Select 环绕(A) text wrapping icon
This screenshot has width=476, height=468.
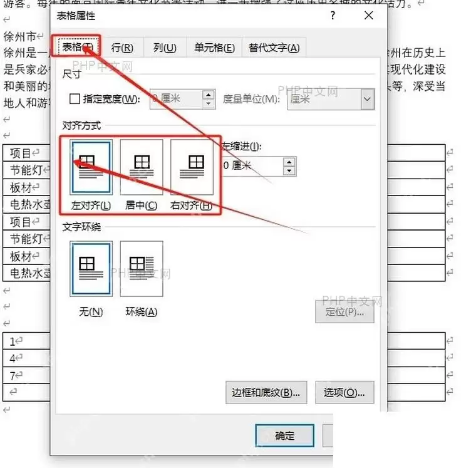(142, 269)
